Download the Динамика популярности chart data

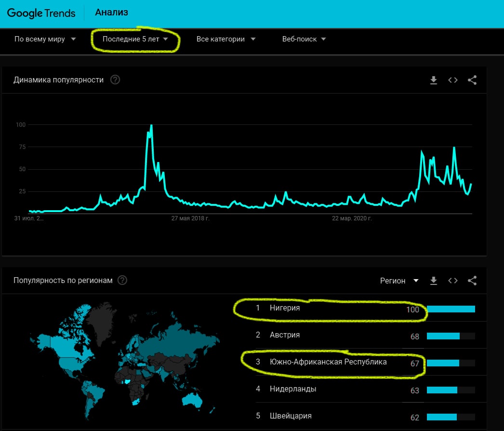point(434,80)
